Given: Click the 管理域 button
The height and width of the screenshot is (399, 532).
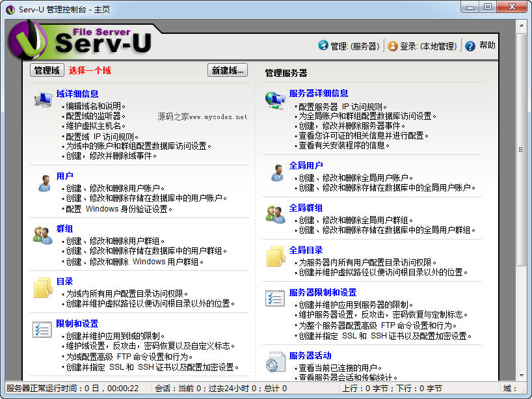Looking at the screenshot, I should click(x=47, y=70).
